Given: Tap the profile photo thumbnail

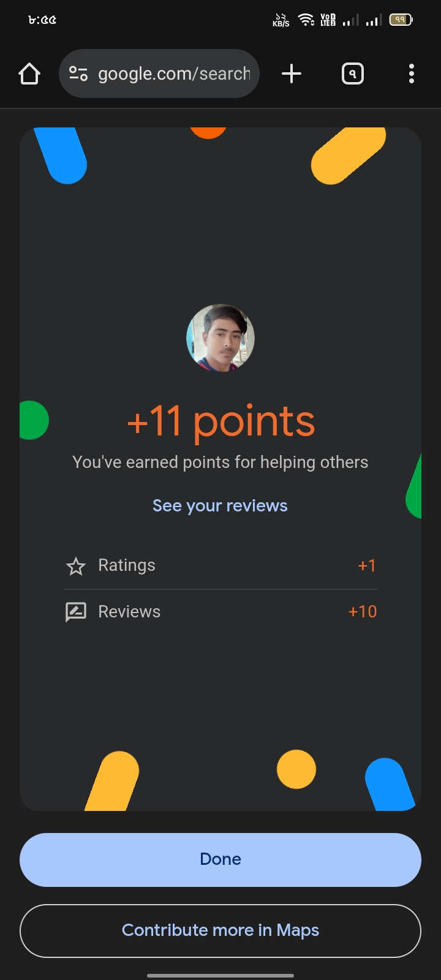Looking at the screenshot, I should (221, 338).
